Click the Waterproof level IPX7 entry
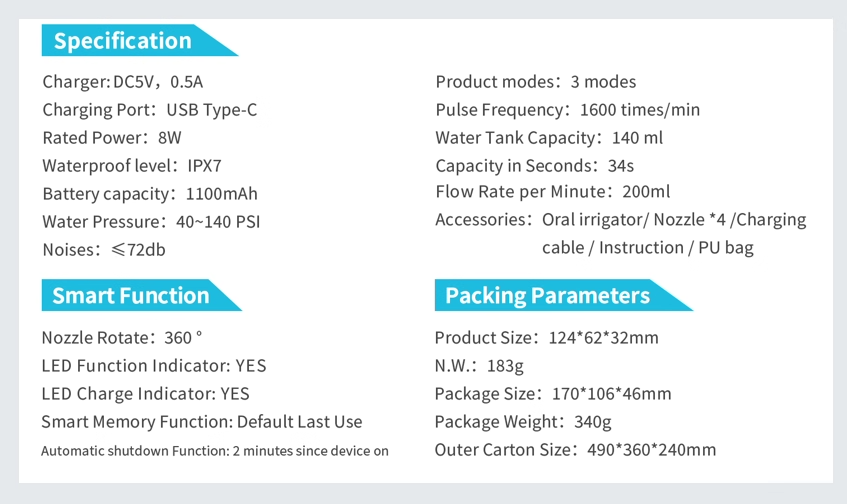847x504 pixels. [132, 166]
